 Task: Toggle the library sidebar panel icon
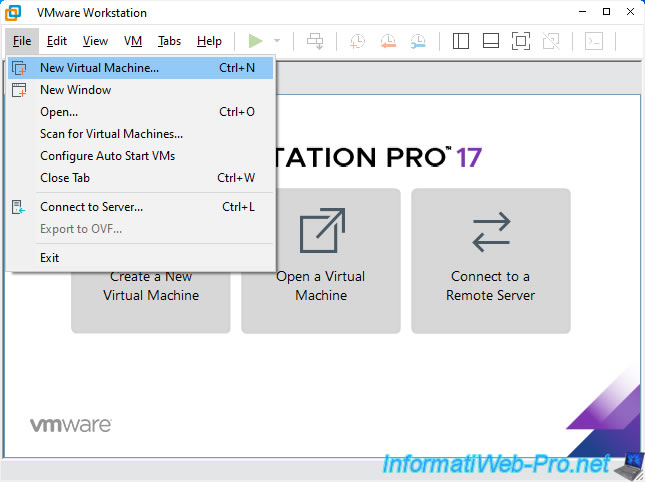[460, 41]
